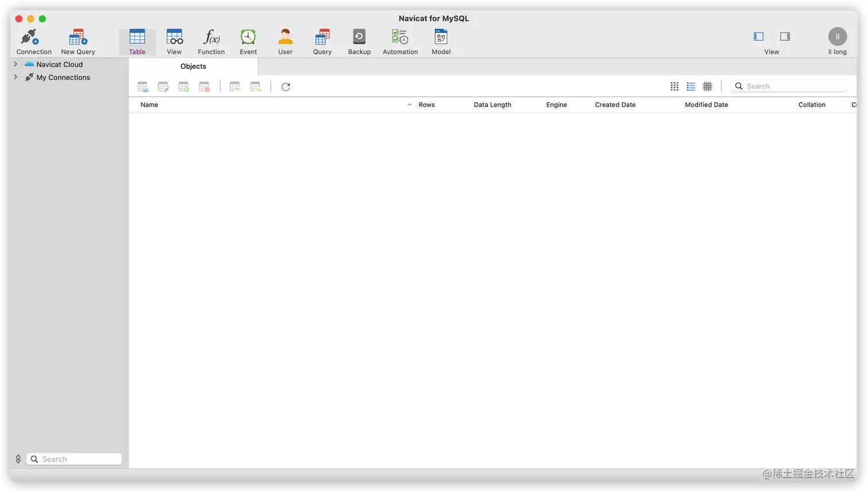
Task: Click the Design Table toolbar icon
Action: click(164, 87)
